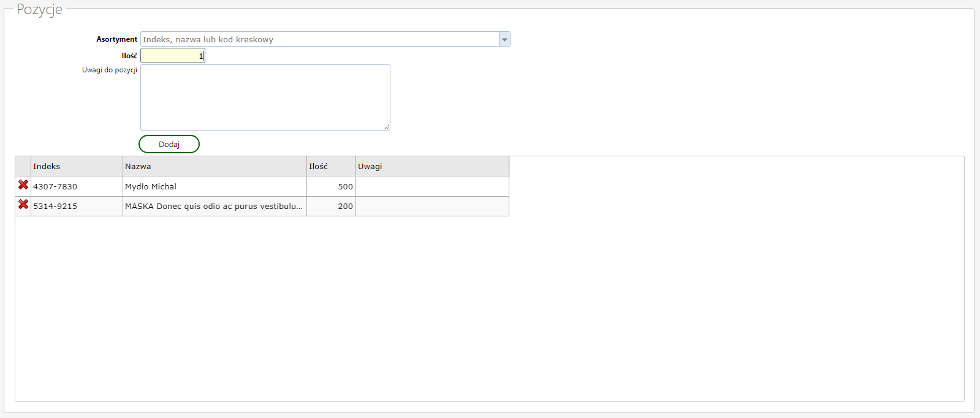Sort by Indeks column header

(x=77, y=166)
